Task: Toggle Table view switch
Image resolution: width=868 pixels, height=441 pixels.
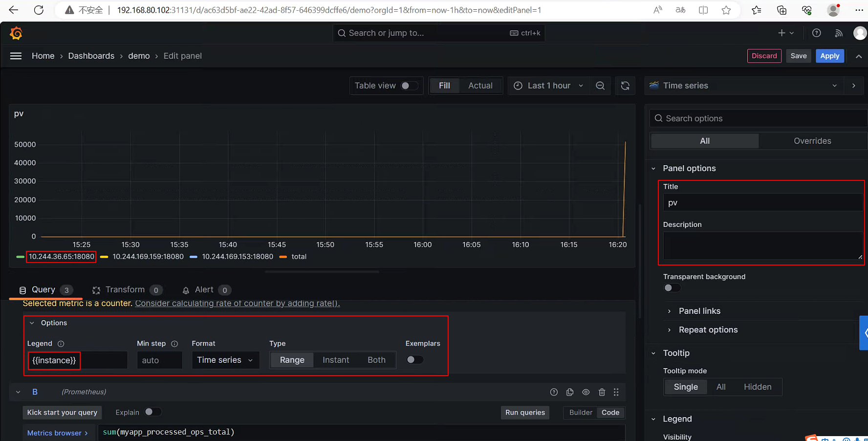Action: [x=410, y=86]
